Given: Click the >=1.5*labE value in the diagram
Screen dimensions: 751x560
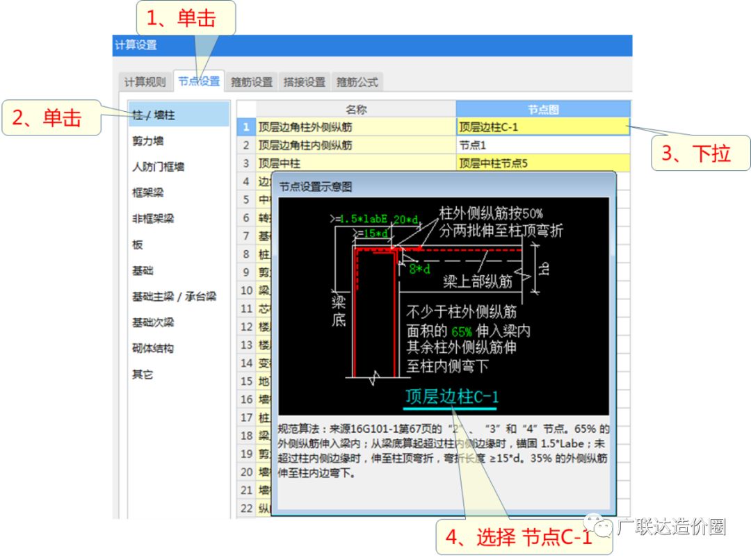Looking at the screenshot, I should click(359, 219).
